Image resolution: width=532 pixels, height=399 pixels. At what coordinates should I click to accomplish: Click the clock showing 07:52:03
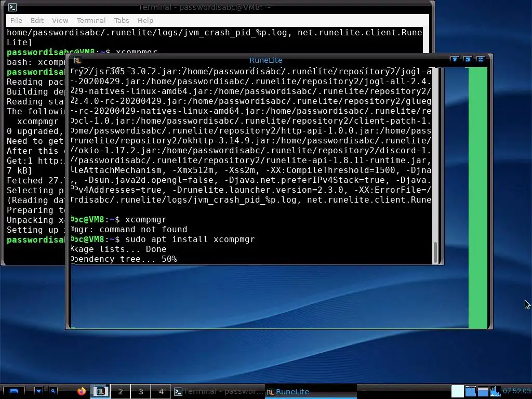click(517, 391)
